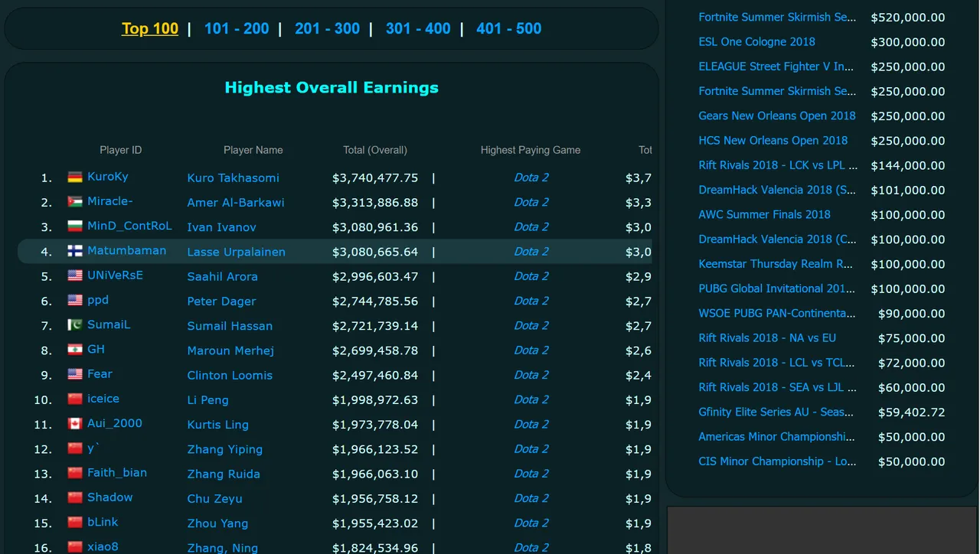
Task: Click Player Name column header
Action: point(253,150)
